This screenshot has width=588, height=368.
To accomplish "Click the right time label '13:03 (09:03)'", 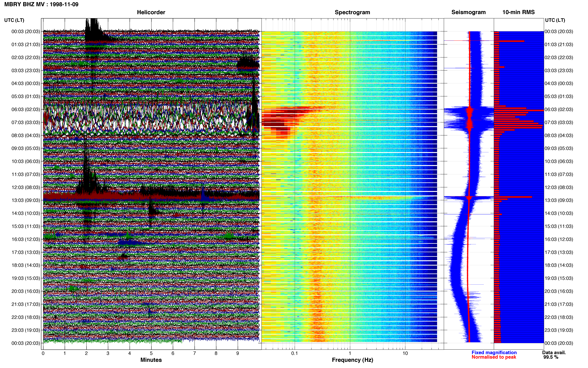I will 559,200.
